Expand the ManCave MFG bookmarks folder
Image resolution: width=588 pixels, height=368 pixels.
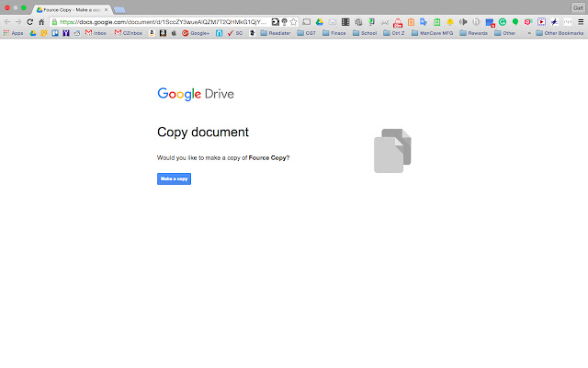(x=433, y=33)
